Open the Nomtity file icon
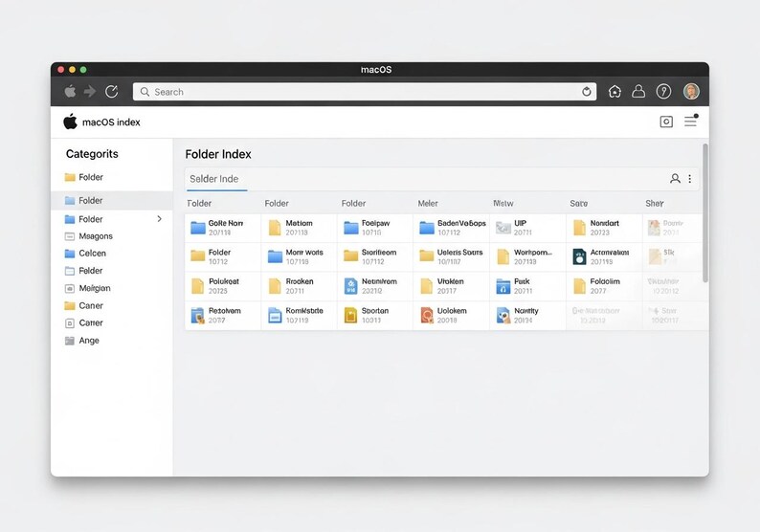This screenshot has height=532, width=760. [x=503, y=316]
